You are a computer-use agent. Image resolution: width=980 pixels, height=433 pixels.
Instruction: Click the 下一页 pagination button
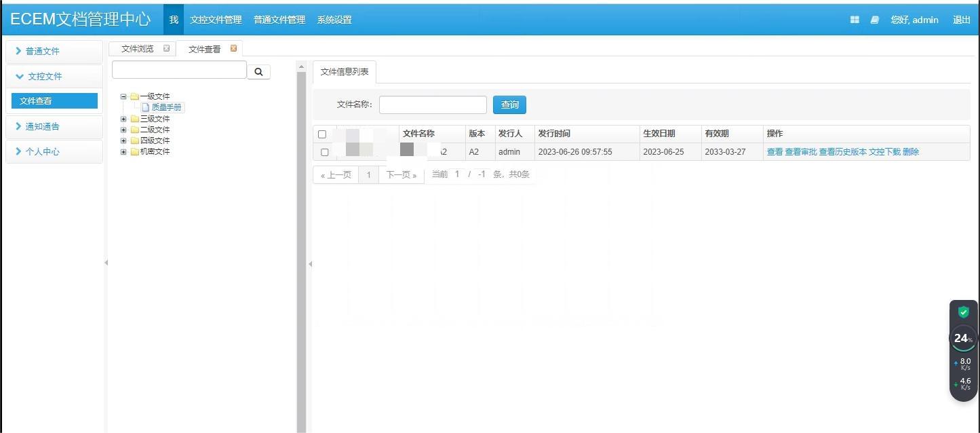coord(401,175)
